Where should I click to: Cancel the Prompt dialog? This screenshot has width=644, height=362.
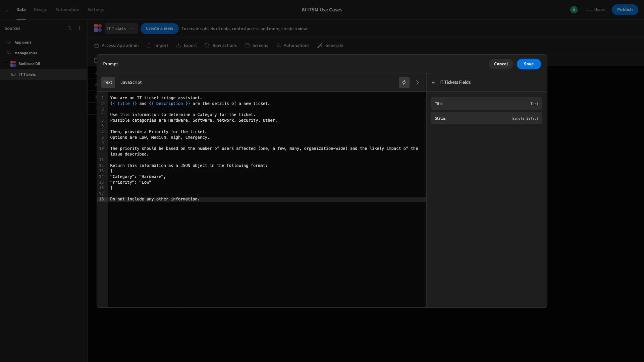tap(500, 64)
